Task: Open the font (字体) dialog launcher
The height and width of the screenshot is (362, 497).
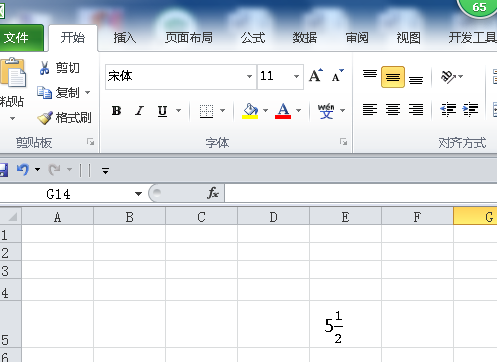Action: pos(343,142)
